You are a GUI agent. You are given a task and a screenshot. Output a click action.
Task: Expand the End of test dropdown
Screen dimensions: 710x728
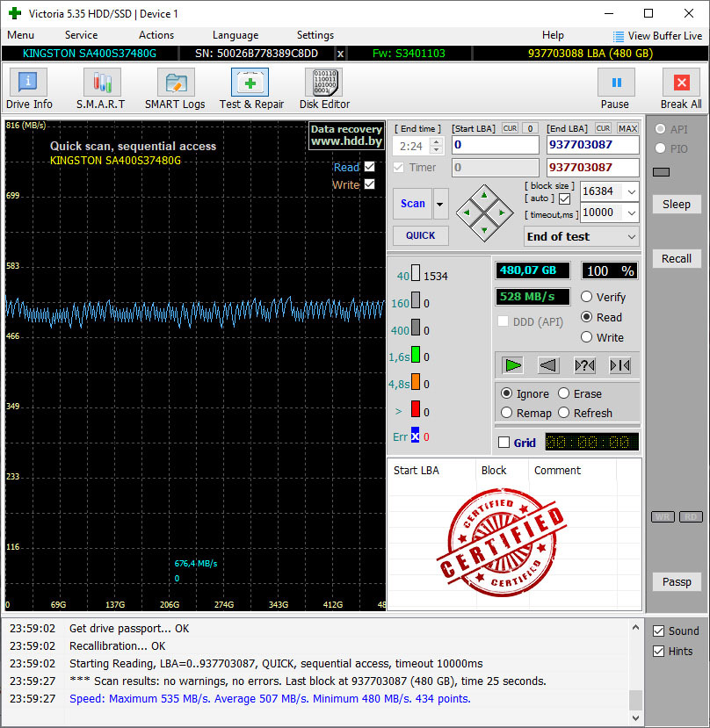pyautogui.click(x=631, y=236)
